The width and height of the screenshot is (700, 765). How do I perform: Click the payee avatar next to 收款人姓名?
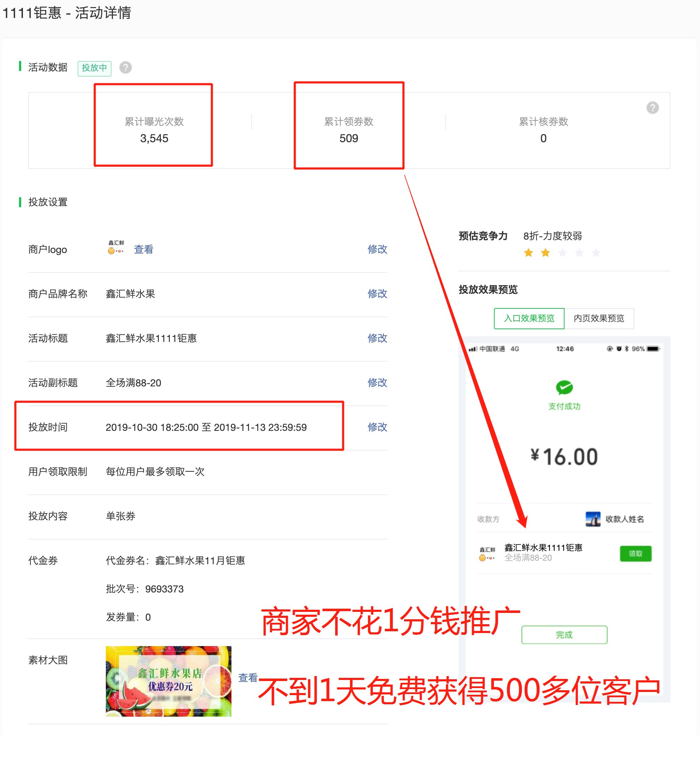point(593,519)
